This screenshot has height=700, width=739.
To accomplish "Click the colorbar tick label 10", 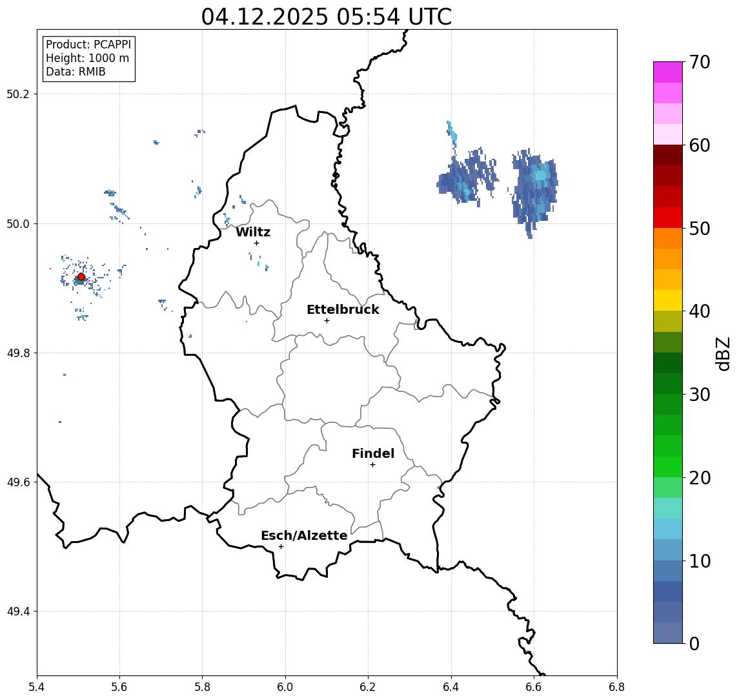I will point(700,561).
